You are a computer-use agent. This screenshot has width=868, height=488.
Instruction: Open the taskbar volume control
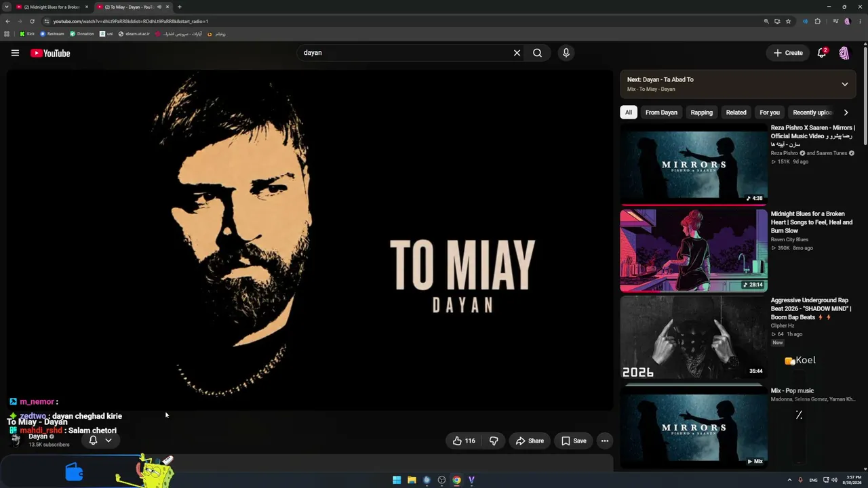pos(834,480)
